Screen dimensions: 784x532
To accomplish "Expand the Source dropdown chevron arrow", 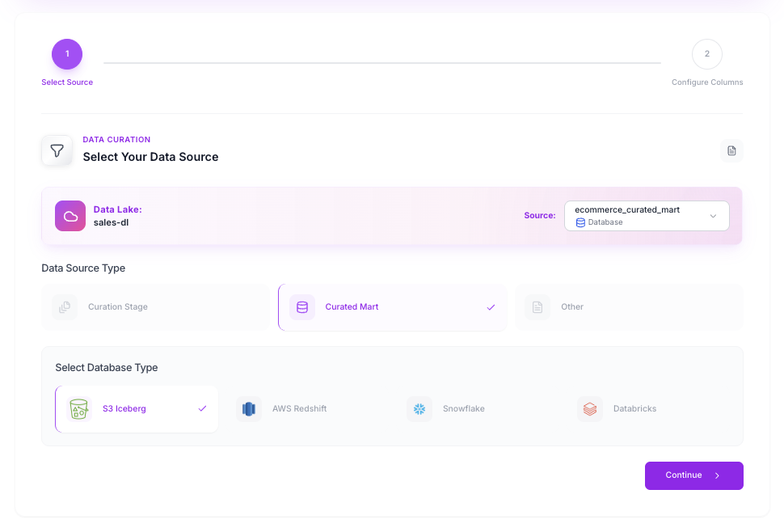I will click(713, 216).
